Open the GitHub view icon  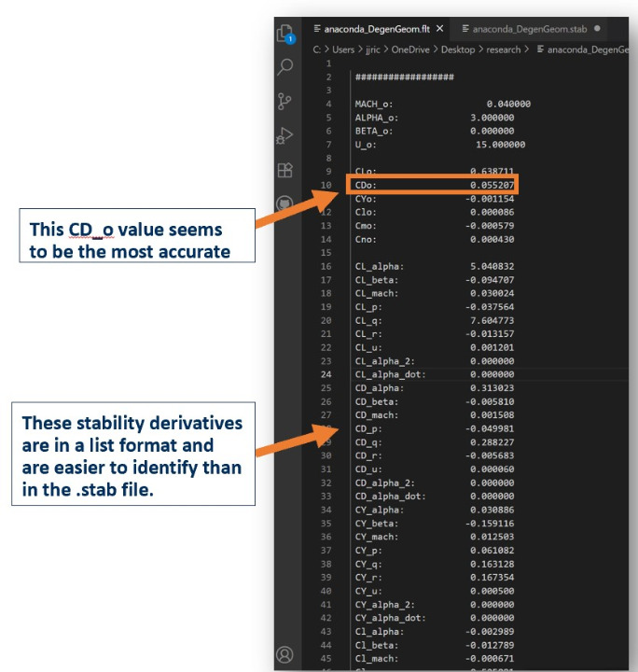coord(286,203)
